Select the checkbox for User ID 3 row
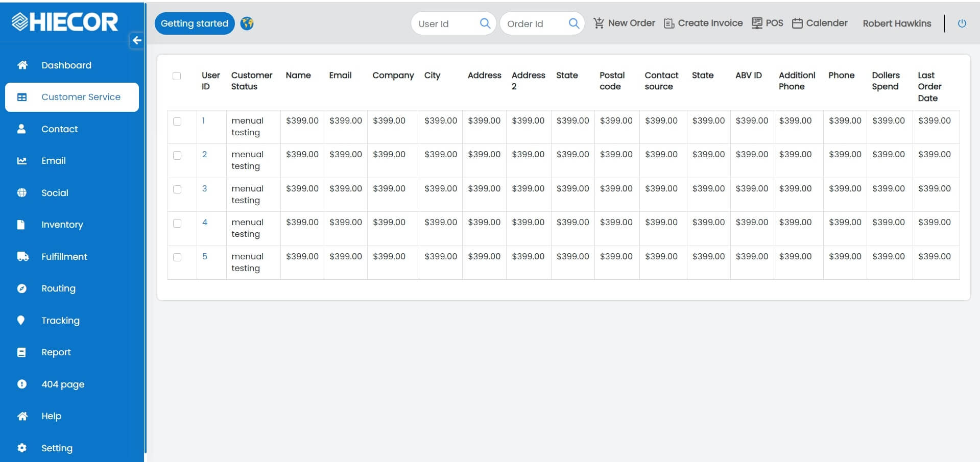The image size is (980, 462). click(x=177, y=189)
